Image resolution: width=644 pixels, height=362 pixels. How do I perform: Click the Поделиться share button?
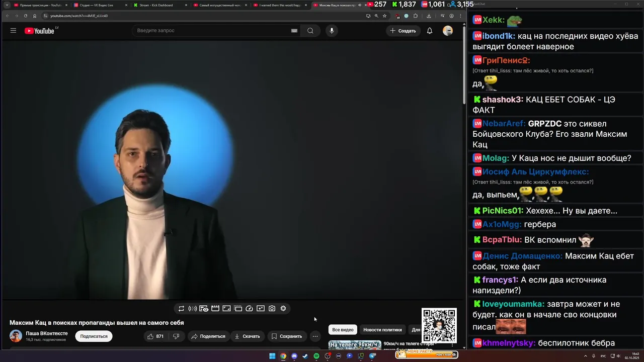pyautogui.click(x=208, y=336)
